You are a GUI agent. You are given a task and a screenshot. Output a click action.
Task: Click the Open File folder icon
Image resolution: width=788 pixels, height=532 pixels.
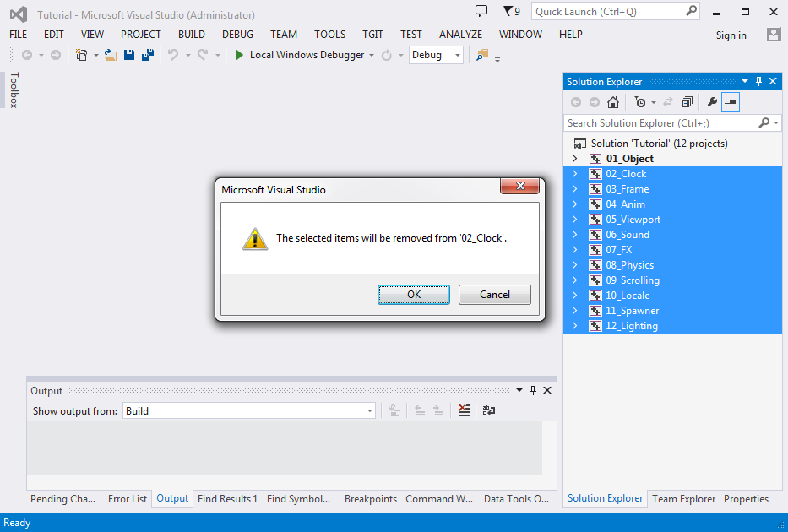point(110,55)
